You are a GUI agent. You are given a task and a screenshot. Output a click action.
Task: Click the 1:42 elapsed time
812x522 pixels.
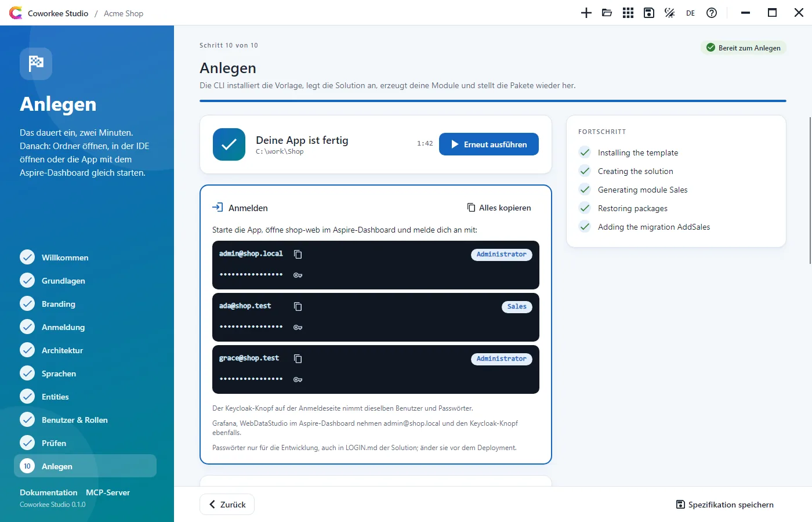click(425, 143)
